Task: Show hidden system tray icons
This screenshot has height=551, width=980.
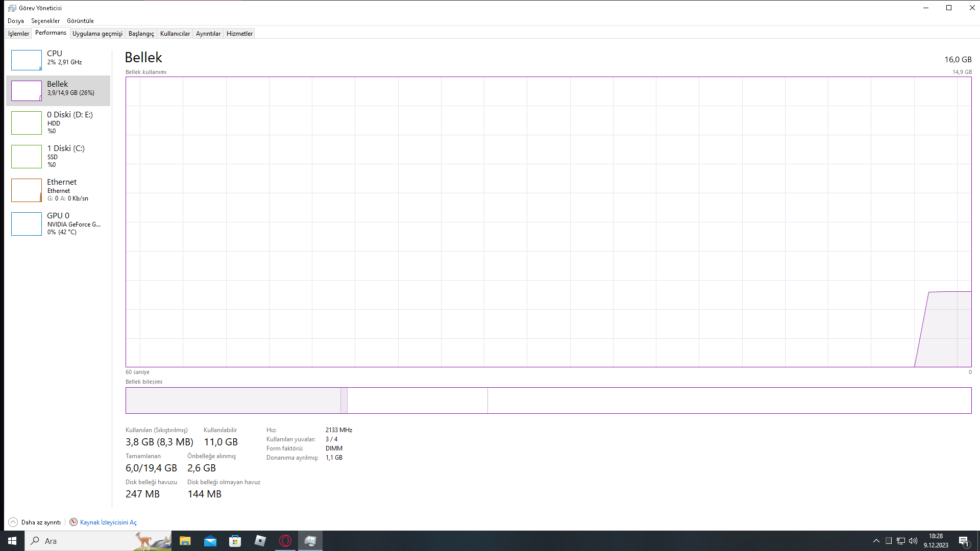Action: (876, 541)
